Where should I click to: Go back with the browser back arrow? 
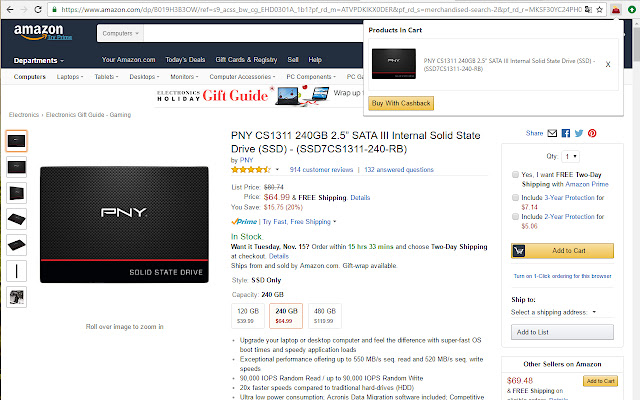click(10, 9)
